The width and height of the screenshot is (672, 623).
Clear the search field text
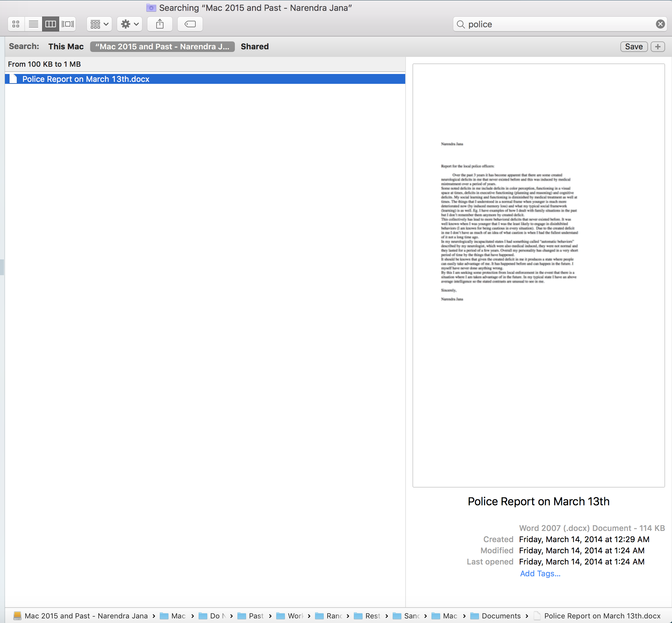pos(660,24)
